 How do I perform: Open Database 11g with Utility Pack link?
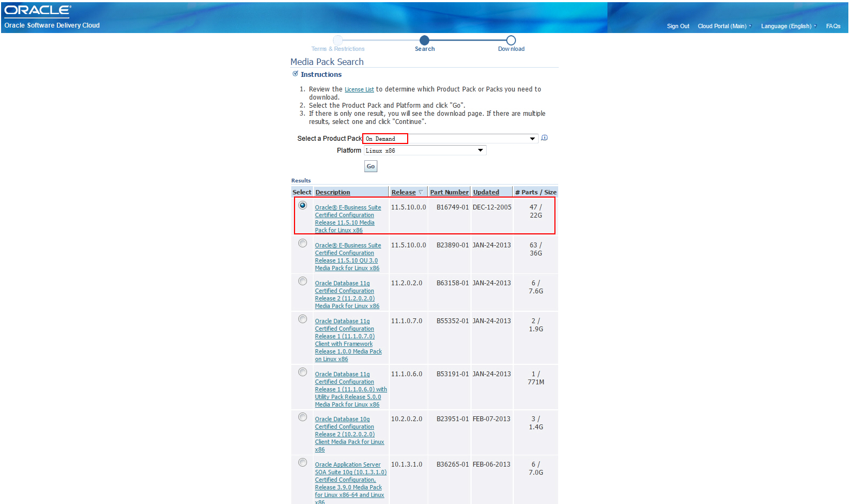click(x=351, y=389)
